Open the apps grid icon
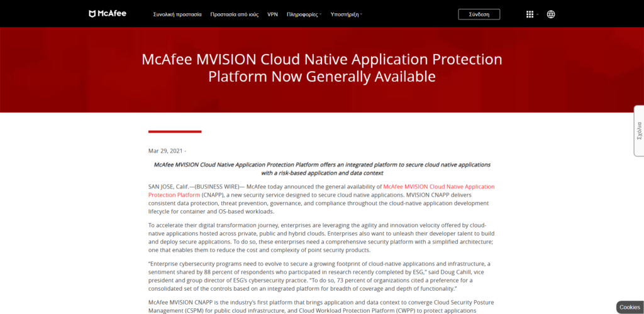Viewport: 644px width, 314px height. coord(530,14)
